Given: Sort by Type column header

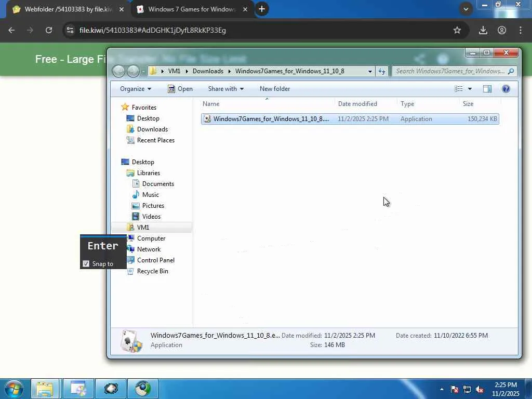Looking at the screenshot, I should pos(428,104).
